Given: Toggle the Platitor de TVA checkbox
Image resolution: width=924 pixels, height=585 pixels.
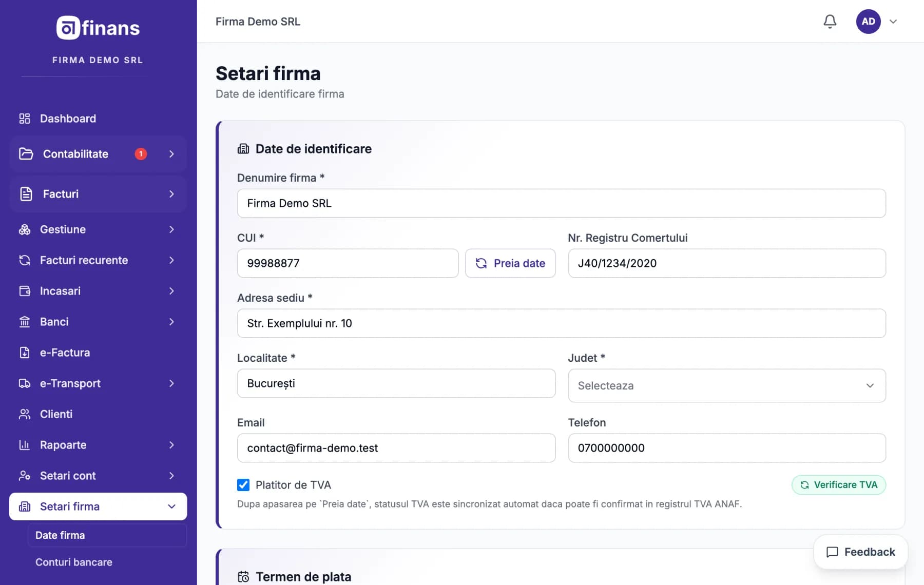Looking at the screenshot, I should coord(243,485).
